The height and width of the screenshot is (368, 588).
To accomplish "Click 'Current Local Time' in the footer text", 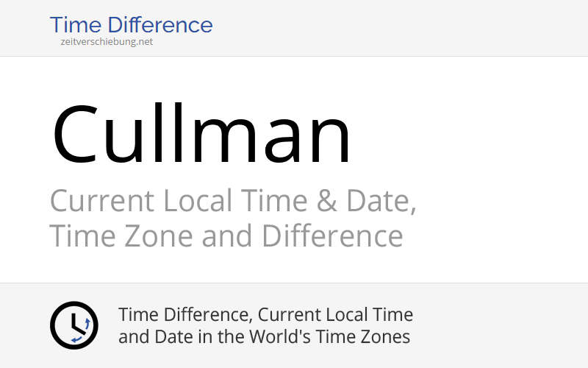I will [334, 315].
